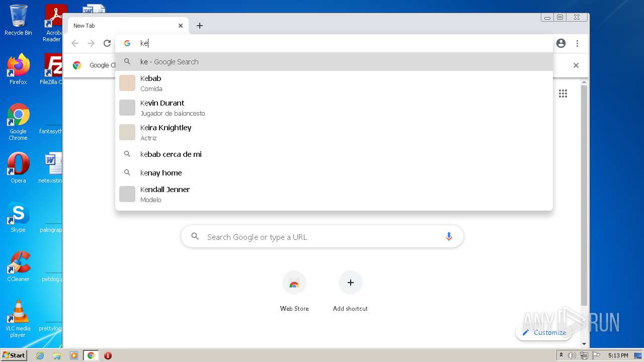644x362 pixels.
Task: Select the Opera desktop icon
Action: tap(18, 168)
